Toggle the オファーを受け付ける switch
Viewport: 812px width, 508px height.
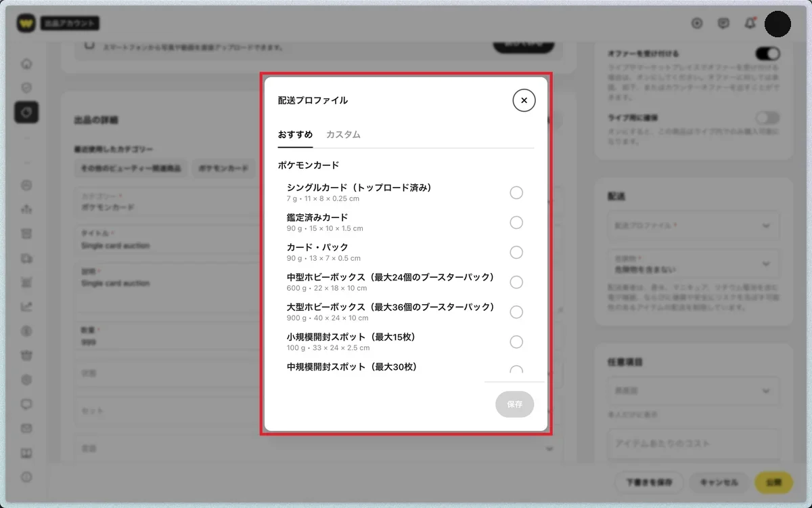[767, 54]
